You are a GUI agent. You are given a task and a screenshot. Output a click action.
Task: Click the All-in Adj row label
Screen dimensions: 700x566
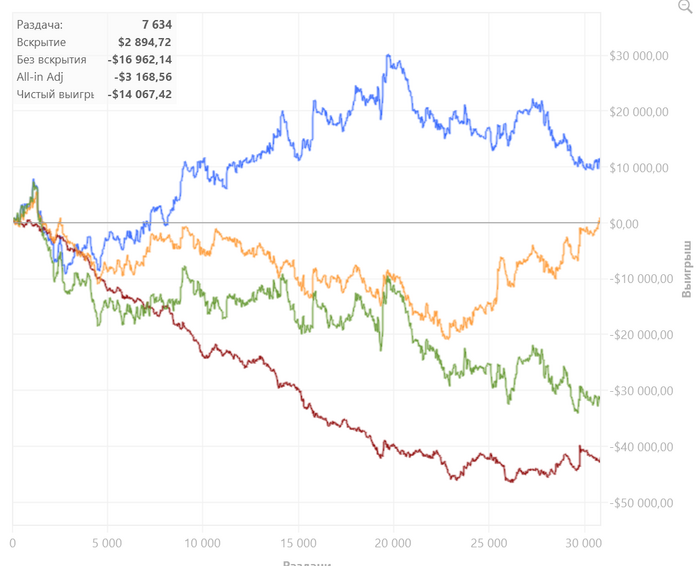(40, 77)
